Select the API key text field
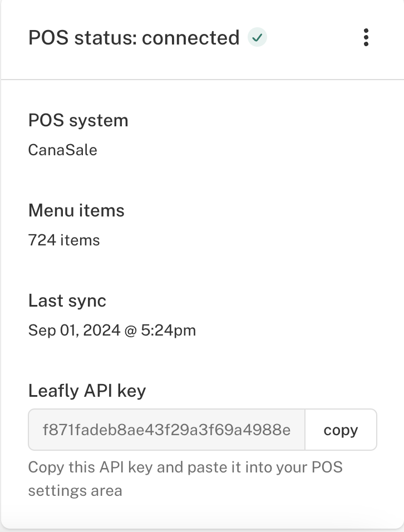The width and height of the screenshot is (404, 532). click(167, 429)
